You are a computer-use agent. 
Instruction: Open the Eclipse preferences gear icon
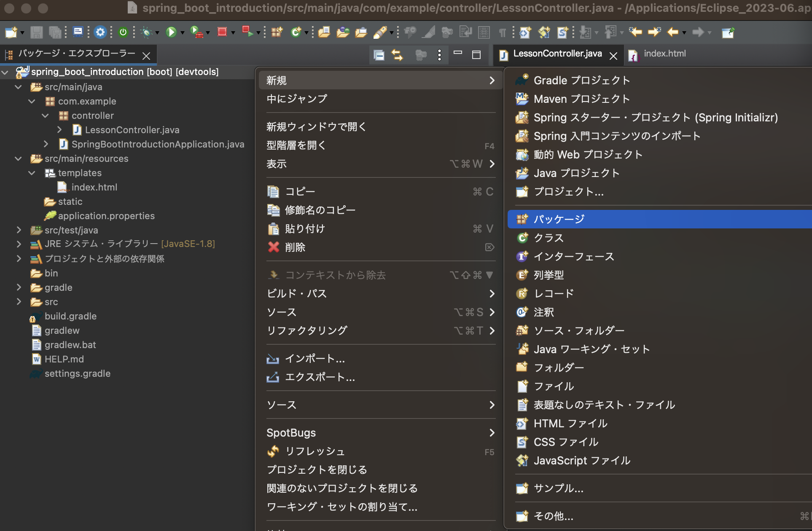pos(99,32)
